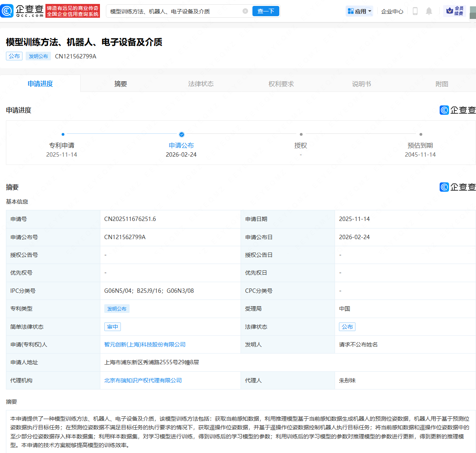Open 智元创新(上海)科技股份有限公司 applicant link
The width and height of the screenshot is (476, 453).
coord(144,344)
